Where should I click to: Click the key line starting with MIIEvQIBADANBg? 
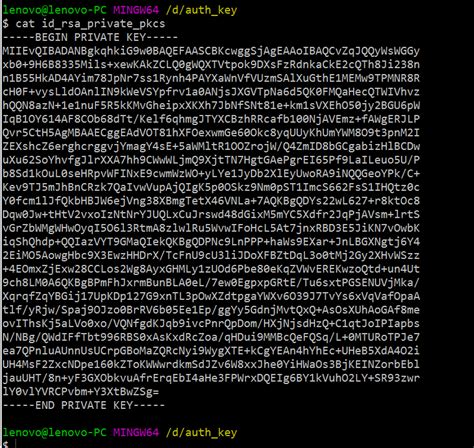[x=211, y=51]
